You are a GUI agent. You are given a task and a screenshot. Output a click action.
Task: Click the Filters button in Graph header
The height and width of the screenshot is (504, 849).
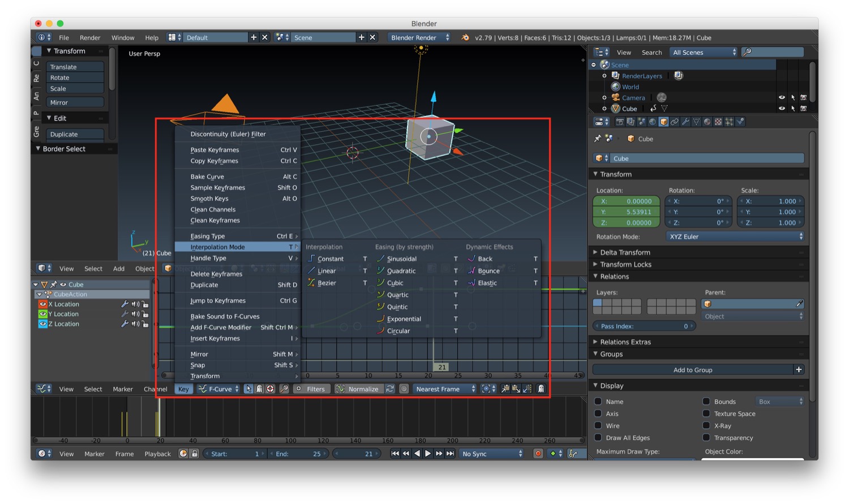tap(312, 389)
